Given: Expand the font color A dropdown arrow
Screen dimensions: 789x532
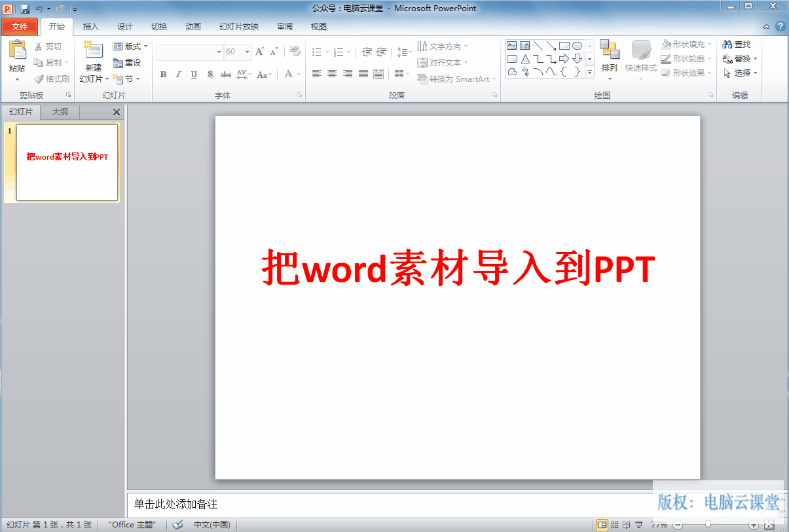Looking at the screenshot, I should click(300, 75).
